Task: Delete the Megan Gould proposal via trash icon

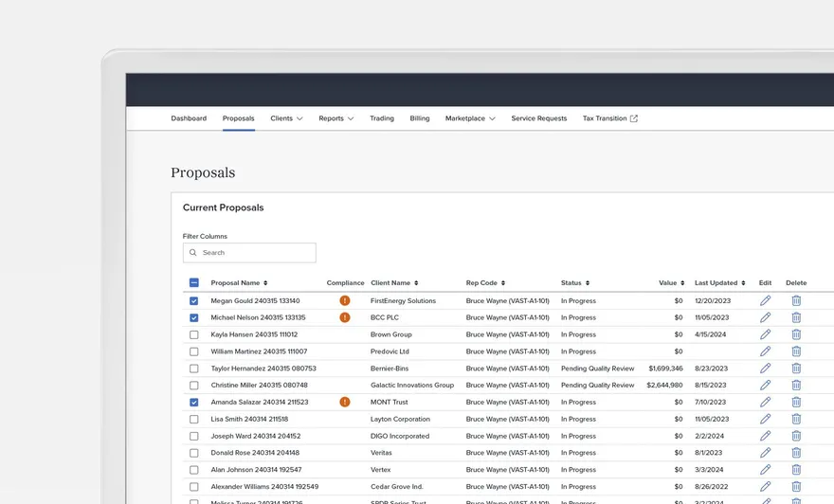Action: coord(796,301)
